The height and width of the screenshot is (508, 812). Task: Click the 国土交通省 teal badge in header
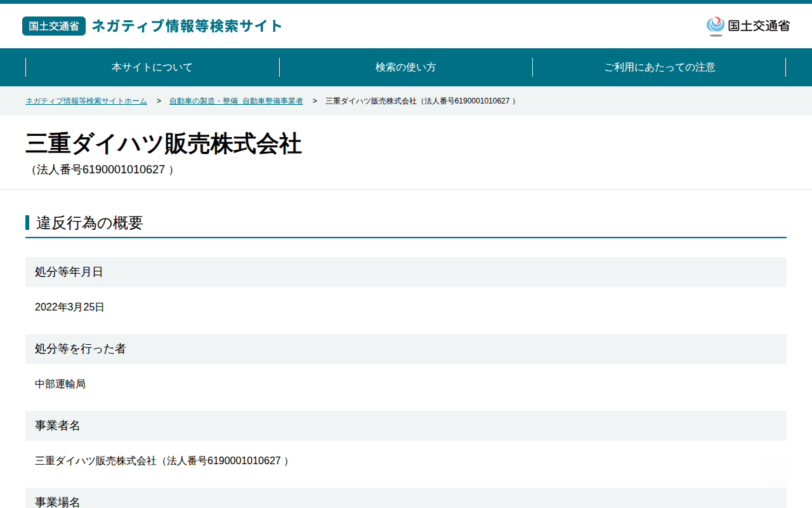(54, 26)
